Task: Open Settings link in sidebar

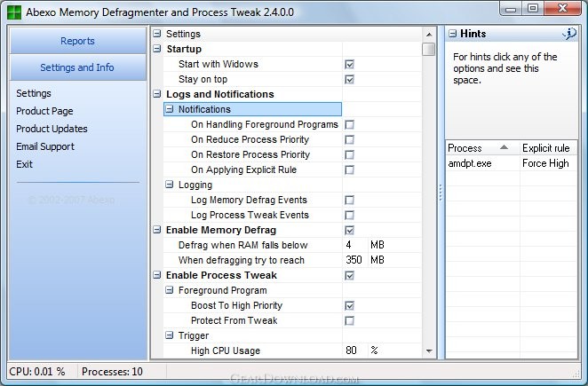Action: coord(34,93)
